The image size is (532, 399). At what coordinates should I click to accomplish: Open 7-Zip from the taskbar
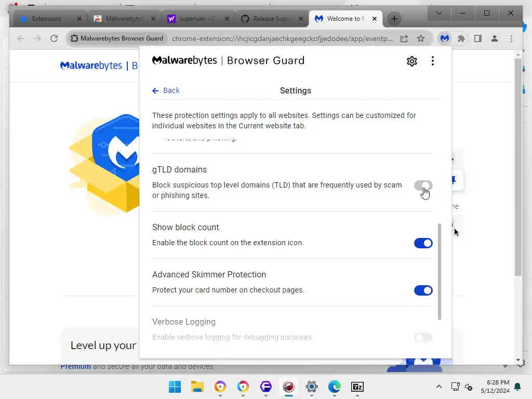(357, 387)
